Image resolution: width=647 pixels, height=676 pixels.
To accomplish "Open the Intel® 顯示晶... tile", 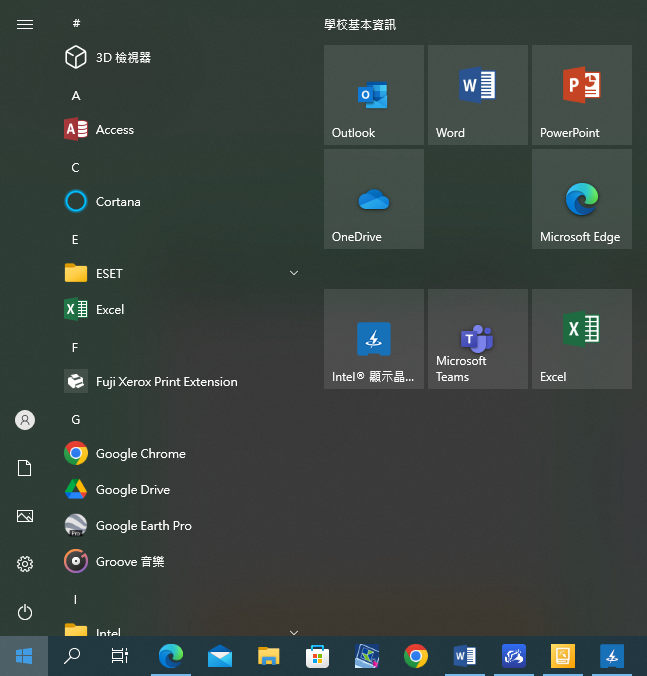I will 374,339.
